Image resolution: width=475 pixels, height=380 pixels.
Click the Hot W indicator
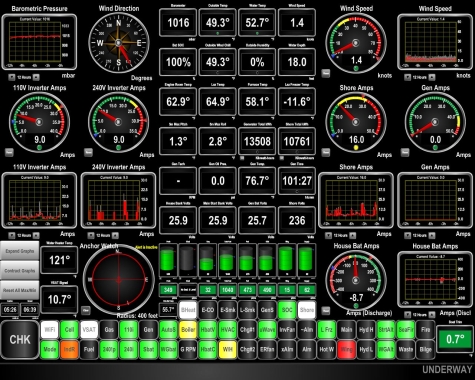(327, 350)
